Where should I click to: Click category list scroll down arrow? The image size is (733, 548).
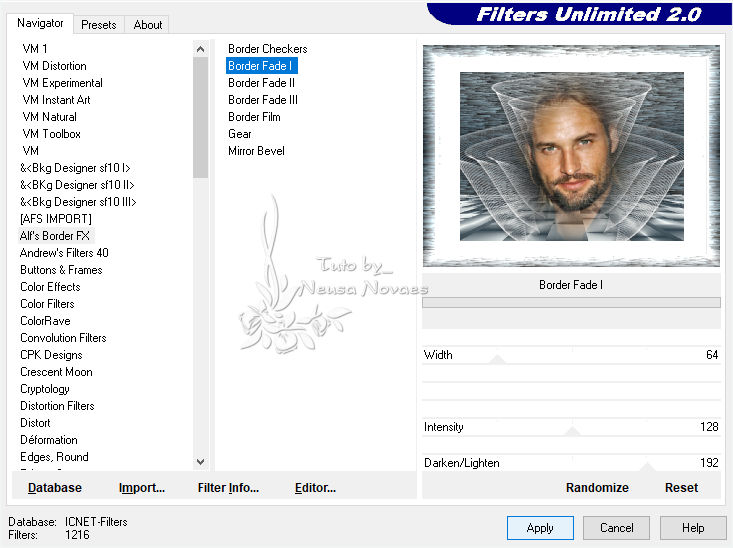[201, 462]
